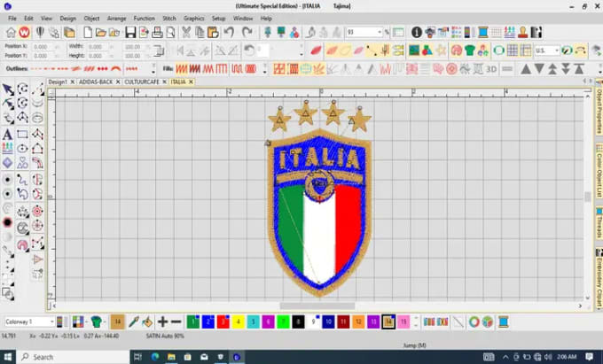The width and height of the screenshot is (603, 364).
Task: Click the rubber stamp icon in top toolbar
Action: click(522, 32)
